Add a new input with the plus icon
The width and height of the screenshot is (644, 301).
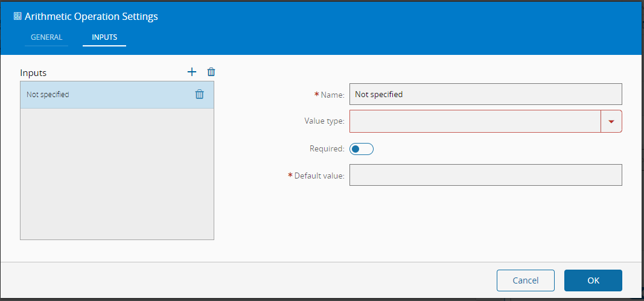(x=192, y=72)
